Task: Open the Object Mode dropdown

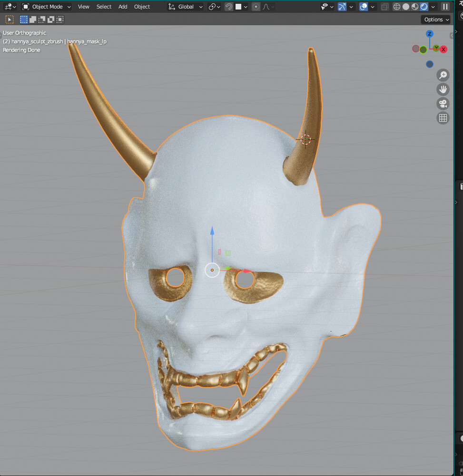Action: point(47,7)
